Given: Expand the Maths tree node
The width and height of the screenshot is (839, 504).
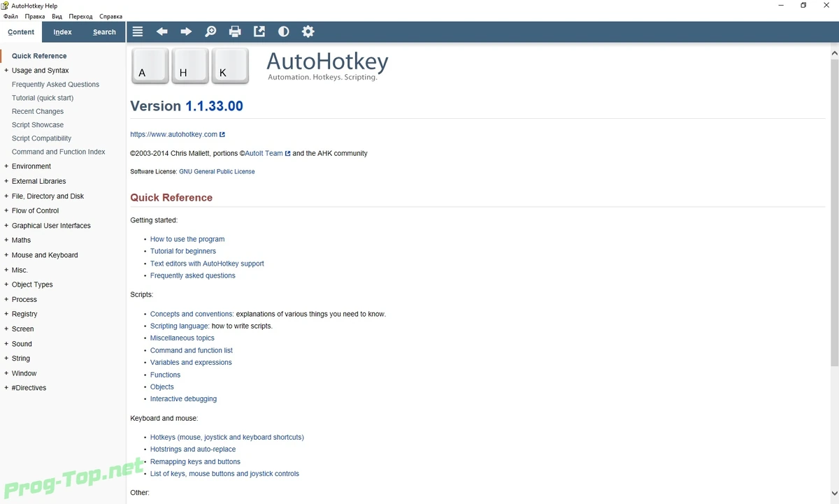Looking at the screenshot, I should tap(6, 240).
